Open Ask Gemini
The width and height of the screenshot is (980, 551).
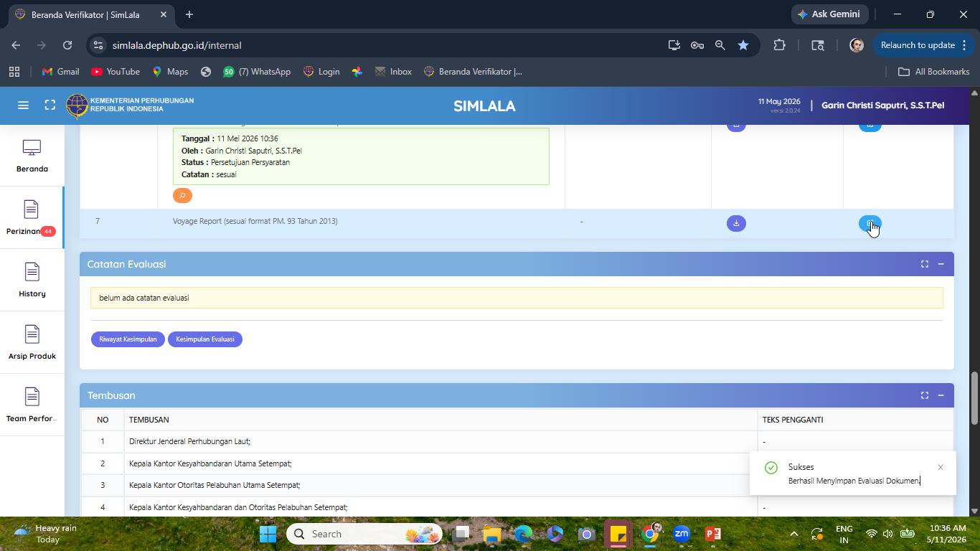pos(830,14)
